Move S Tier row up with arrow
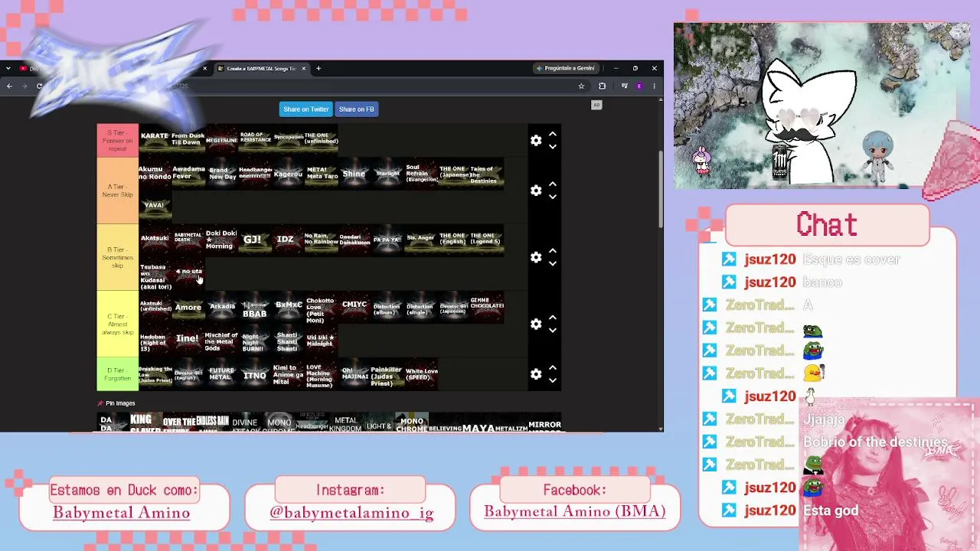Screen dimensions: 980x551 pos(553,135)
